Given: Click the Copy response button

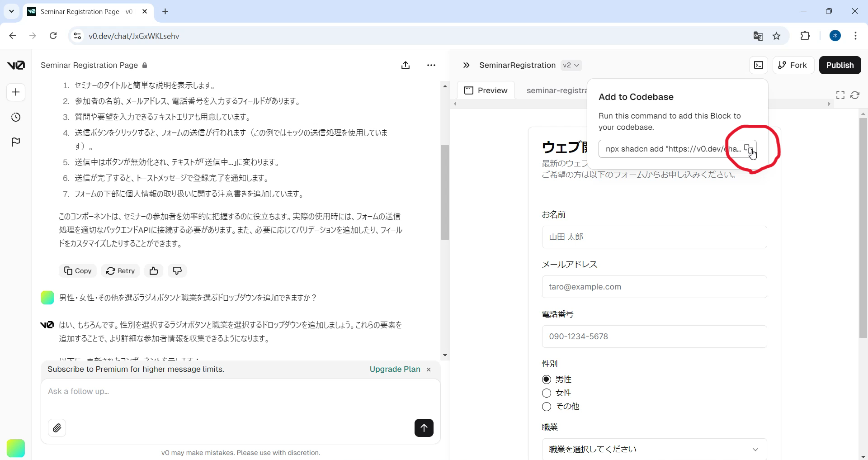Looking at the screenshot, I should (78, 271).
